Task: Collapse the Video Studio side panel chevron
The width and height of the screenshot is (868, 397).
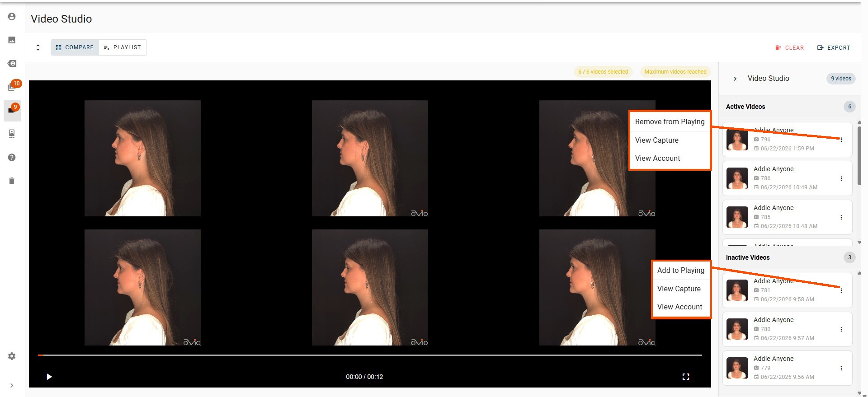Action: (735, 79)
